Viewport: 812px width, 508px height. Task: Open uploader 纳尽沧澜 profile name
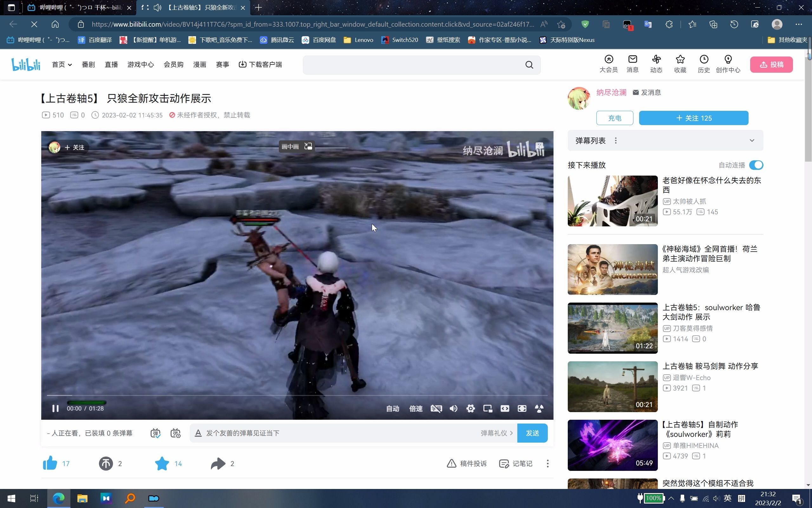tap(611, 92)
